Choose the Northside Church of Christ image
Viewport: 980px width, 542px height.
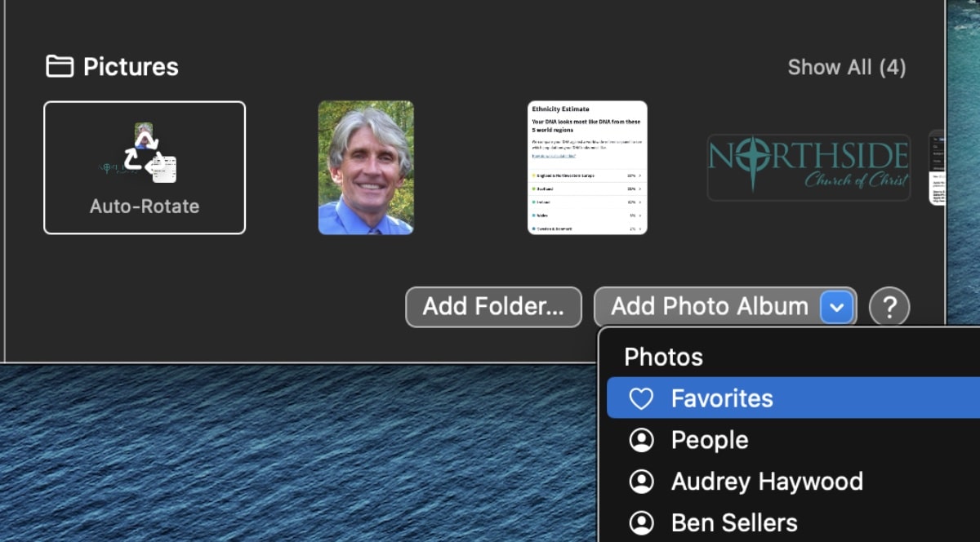click(808, 167)
